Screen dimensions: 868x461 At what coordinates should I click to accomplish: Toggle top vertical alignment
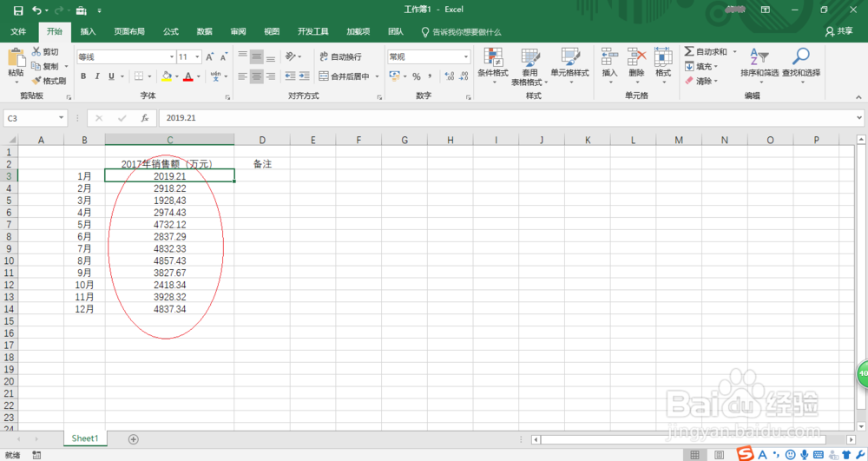[x=242, y=56]
